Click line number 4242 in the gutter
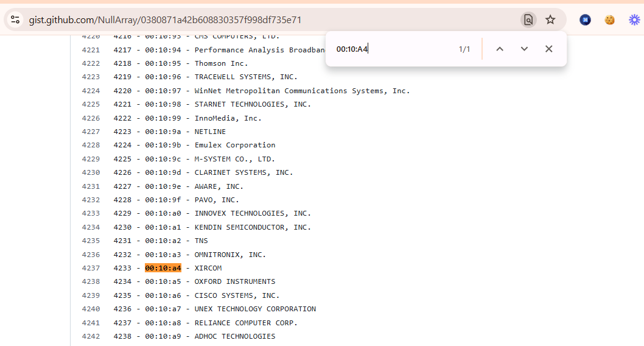 coord(91,336)
